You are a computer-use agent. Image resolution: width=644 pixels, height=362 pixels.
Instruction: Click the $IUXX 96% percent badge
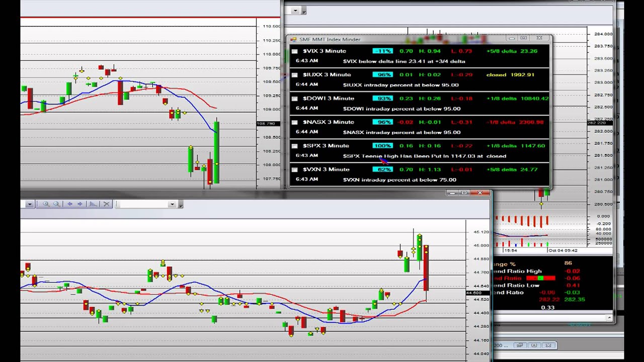pos(382,75)
